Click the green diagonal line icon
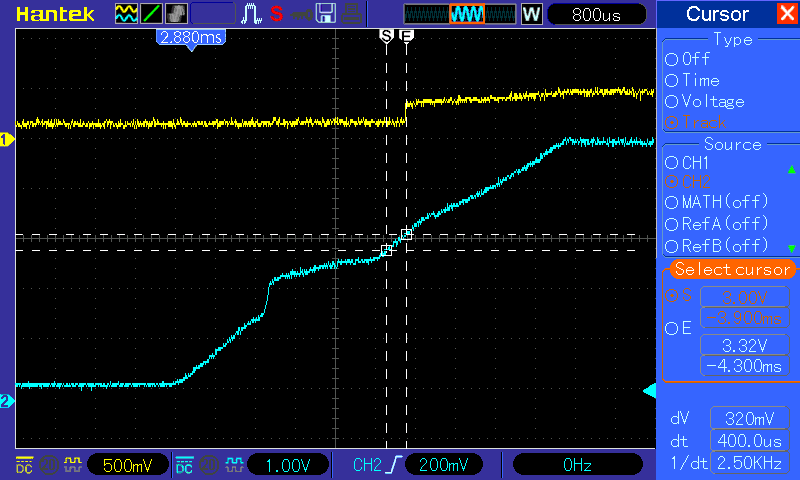Viewport: 800px width, 480px height. click(x=152, y=14)
